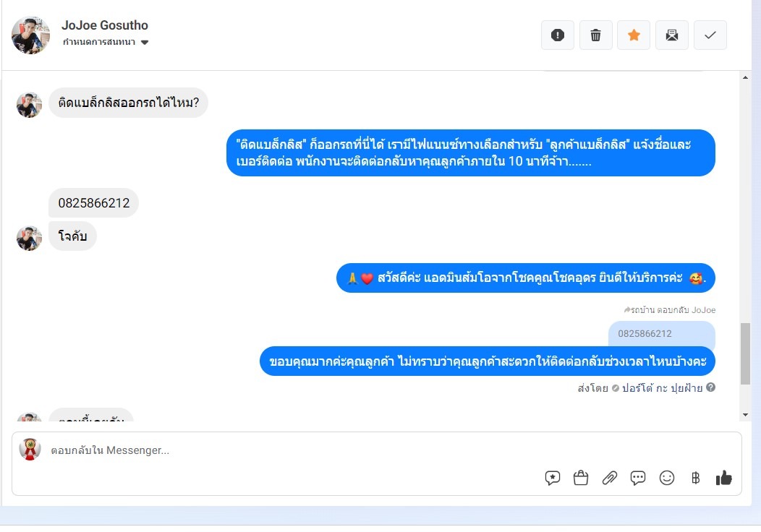Delete conversation using the trash icon

coord(595,35)
